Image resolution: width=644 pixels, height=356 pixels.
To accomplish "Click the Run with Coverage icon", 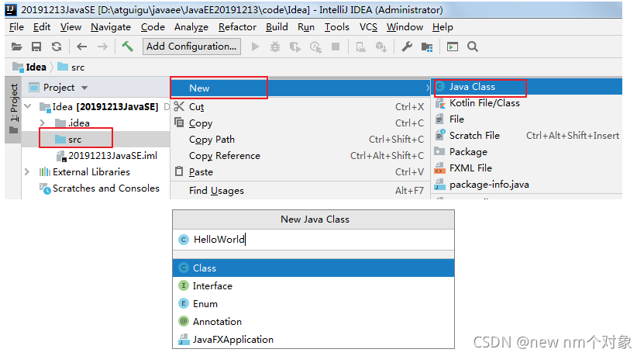I will coord(295,47).
